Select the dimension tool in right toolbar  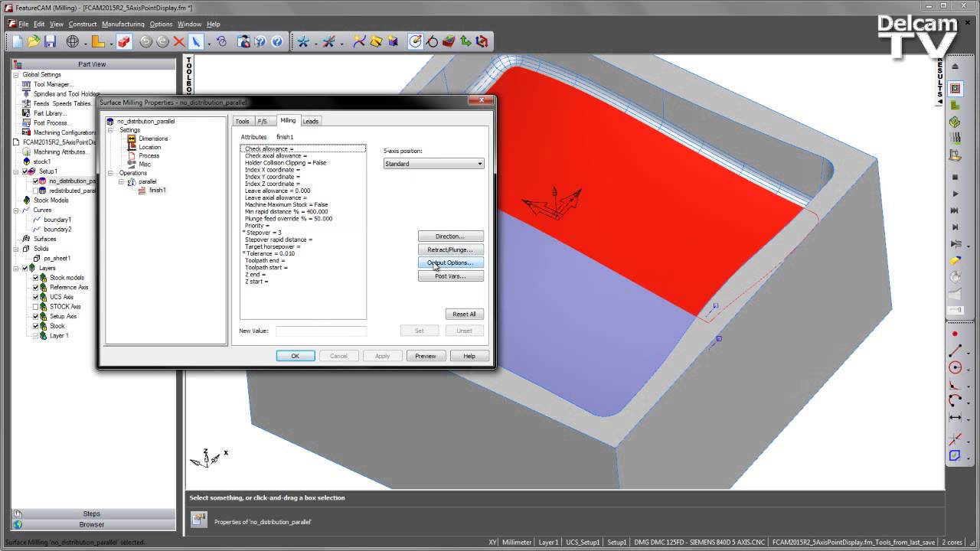tap(955, 418)
